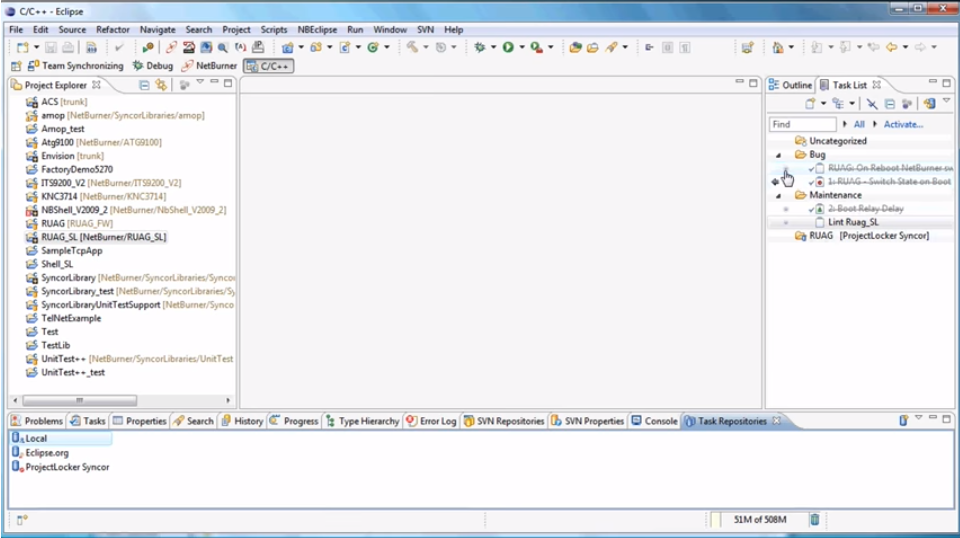Viewport: 960px width, 538px height.
Task: Open Project Explorer view menu triangle
Action: point(200,82)
